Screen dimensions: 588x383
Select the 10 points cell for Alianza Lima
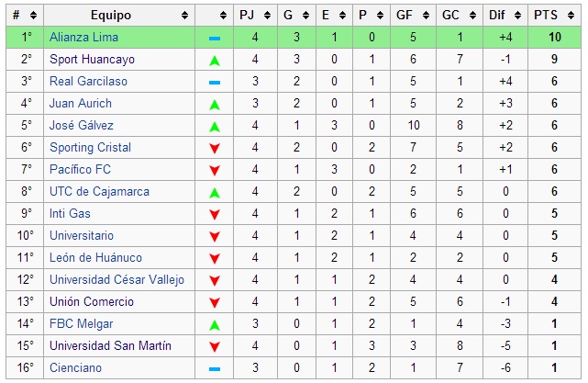(x=555, y=38)
